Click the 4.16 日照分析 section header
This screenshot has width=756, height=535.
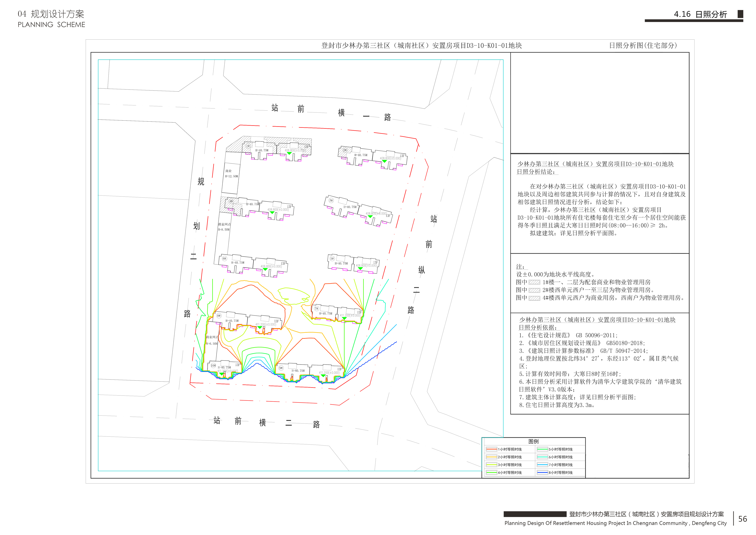[700, 14]
